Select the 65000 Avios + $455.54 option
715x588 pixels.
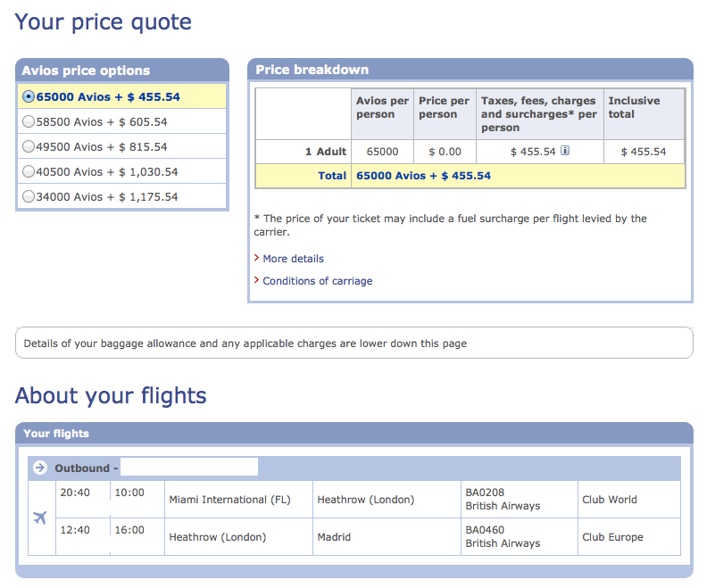coord(29,96)
